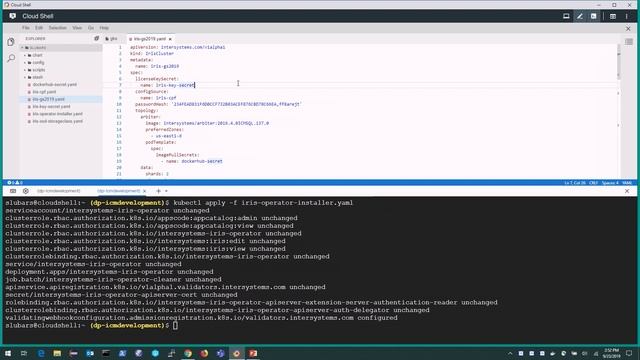This screenshot has height=360, width=640.
Task: Close the editor pane with X
Action: 628,29
